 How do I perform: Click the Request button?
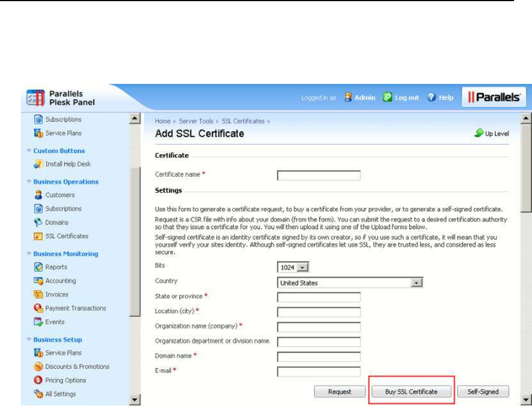[339, 391]
